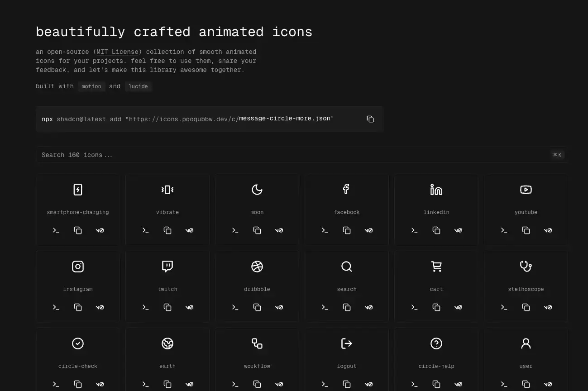588x391 pixels.
Task: Click the linkedin animated icon
Action: pos(436,190)
